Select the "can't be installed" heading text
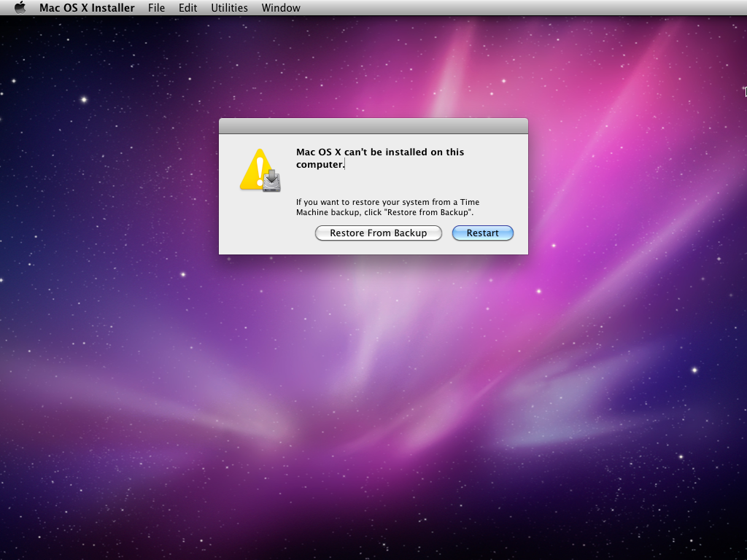 point(379,158)
